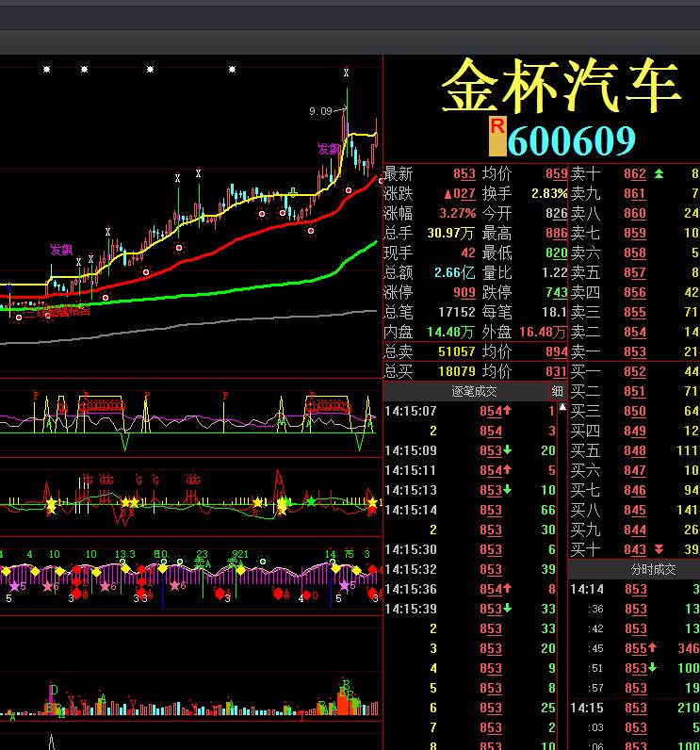Image resolution: width=700 pixels, height=750 pixels.
Task: Select the 分时成交 panel header
Action: [x=653, y=569]
